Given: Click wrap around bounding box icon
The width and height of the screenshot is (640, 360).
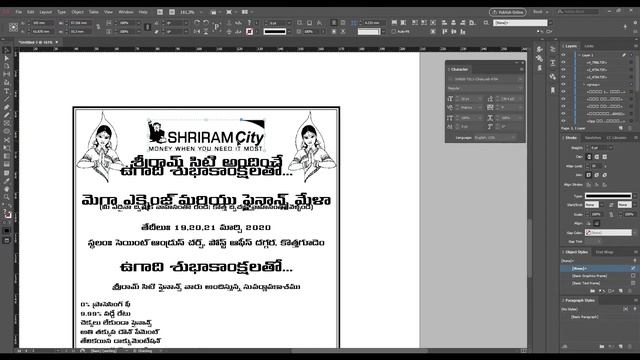Looking at the screenshot, I should coord(343,23).
